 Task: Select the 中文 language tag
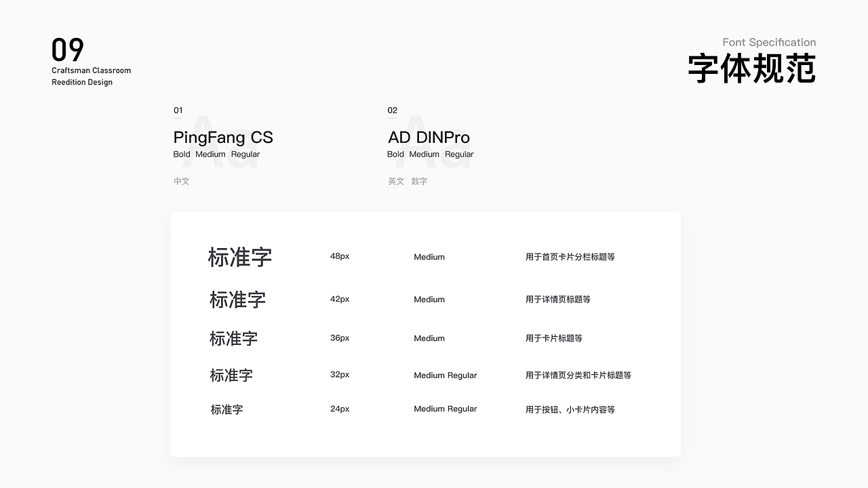(x=181, y=181)
